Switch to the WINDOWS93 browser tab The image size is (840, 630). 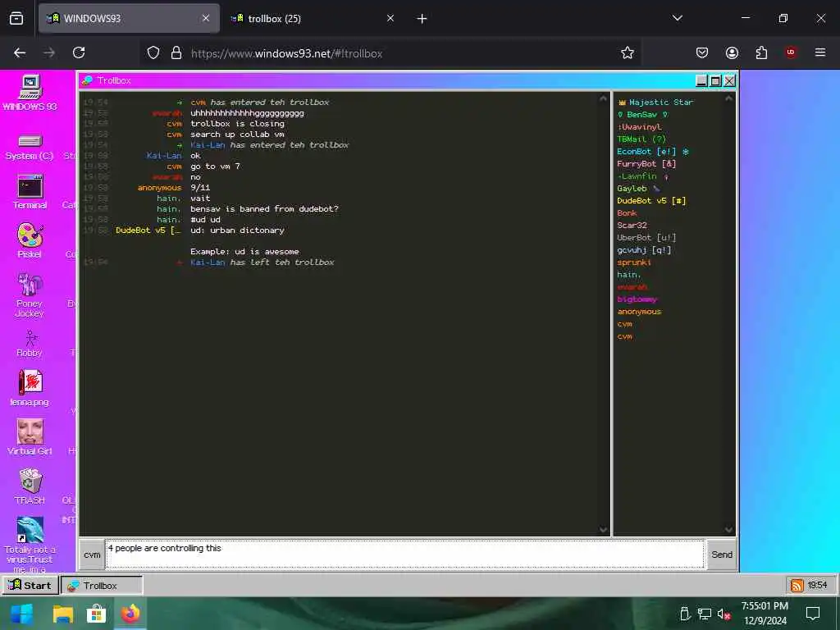[x=129, y=18]
